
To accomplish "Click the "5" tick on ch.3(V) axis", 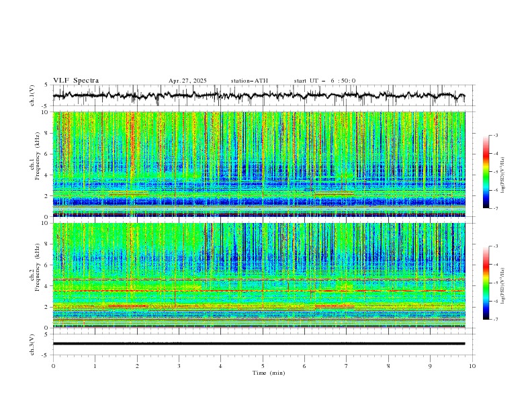I will tap(46, 334).
